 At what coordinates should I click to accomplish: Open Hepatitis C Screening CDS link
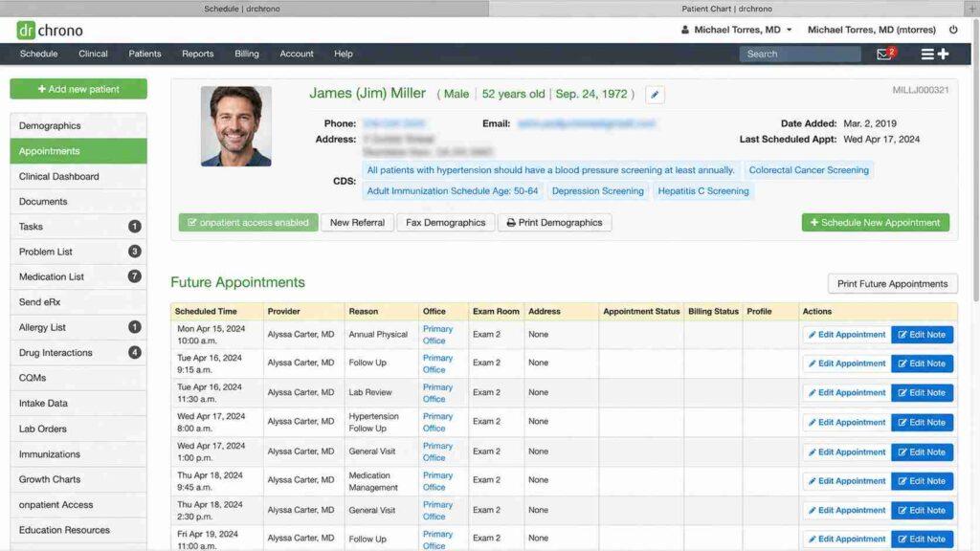[703, 191]
